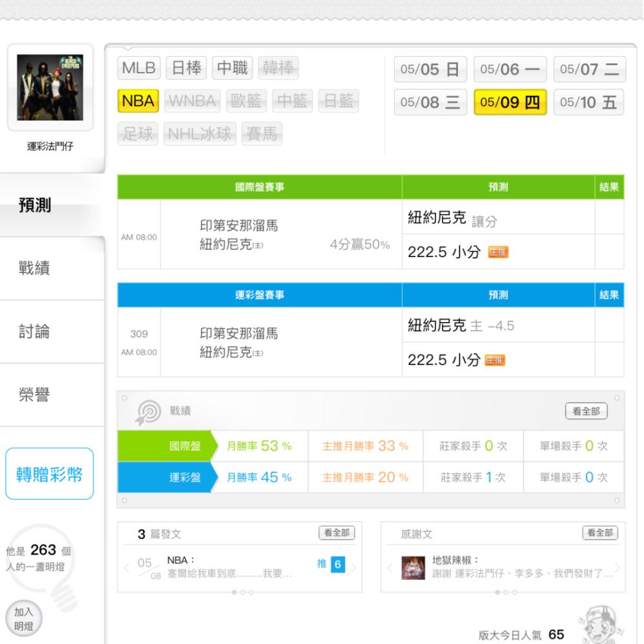This screenshot has width=644, height=644.
Task: Click the 運彩法門仔 username
Action: click(50, 146)
